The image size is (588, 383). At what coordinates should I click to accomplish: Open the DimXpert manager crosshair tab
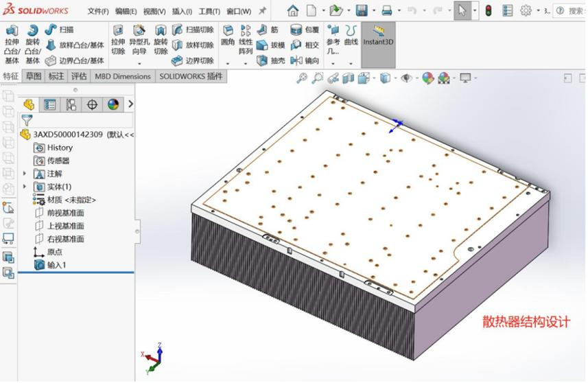(92, 104)
